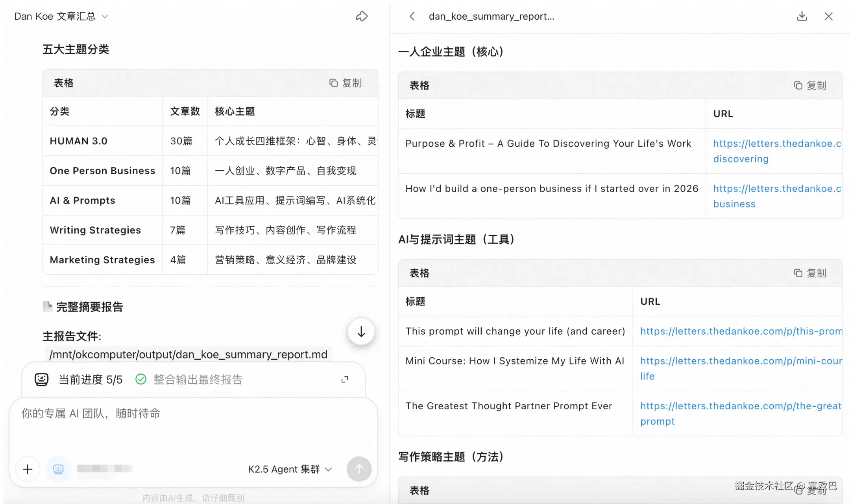Download the dan_koe_summary_report file
850x504 pixels.
coord(802,16)
